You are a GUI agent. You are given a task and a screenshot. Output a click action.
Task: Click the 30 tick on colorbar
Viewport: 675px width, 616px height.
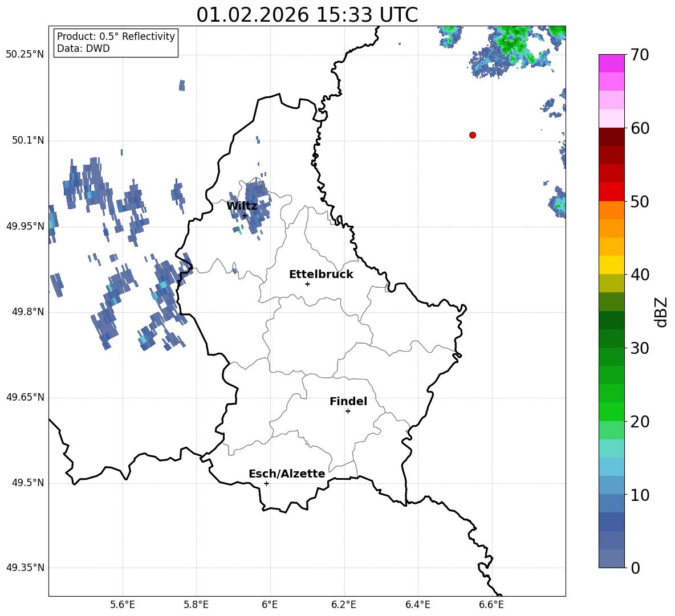[x=640, y=348]
